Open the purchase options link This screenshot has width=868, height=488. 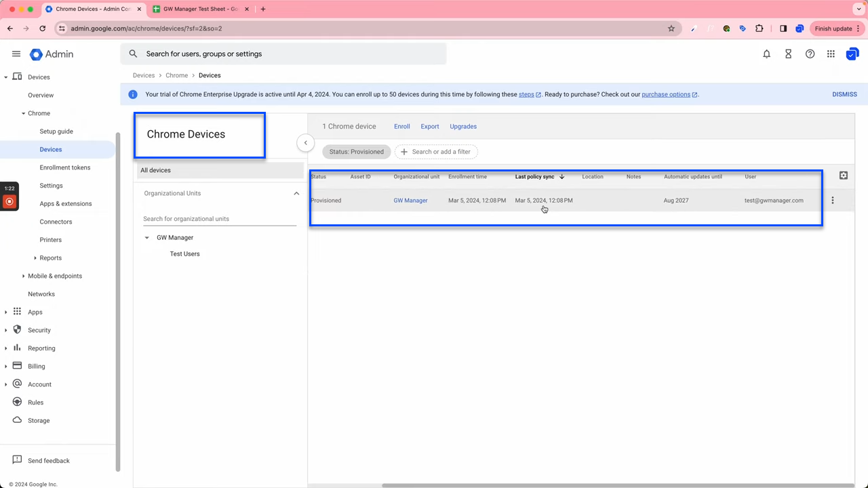[669, 94]
